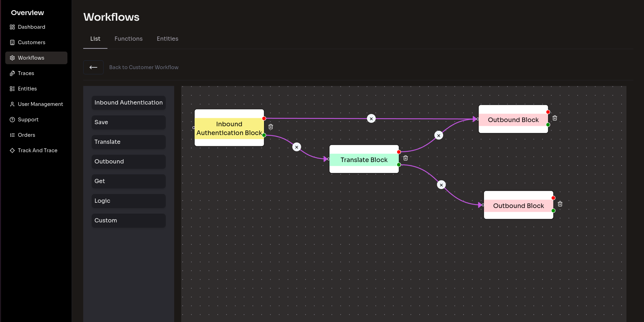Select the Translate Block node

[364, 159]
